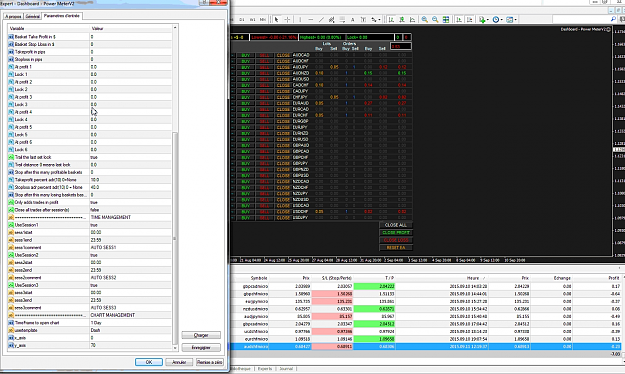
Task: Click the zoom in magnifier icon
Action: click(425, 20)
